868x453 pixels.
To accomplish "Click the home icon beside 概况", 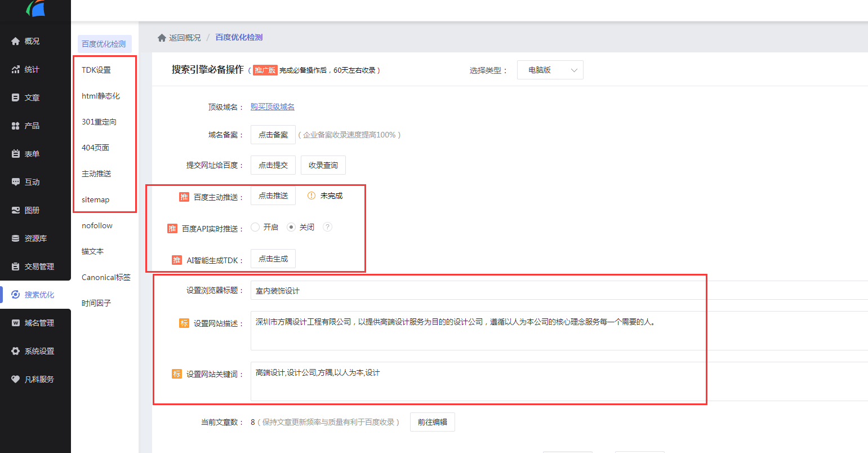I will point(16,41).
